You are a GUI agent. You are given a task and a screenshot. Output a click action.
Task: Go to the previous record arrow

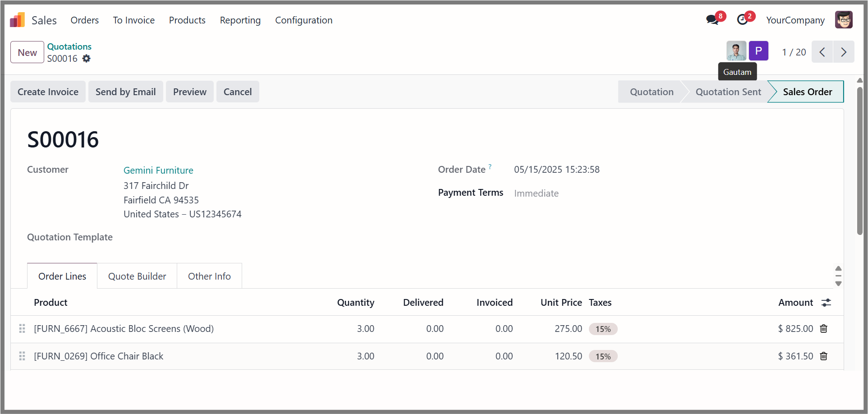pyautogui.click(x=822, y=52)
